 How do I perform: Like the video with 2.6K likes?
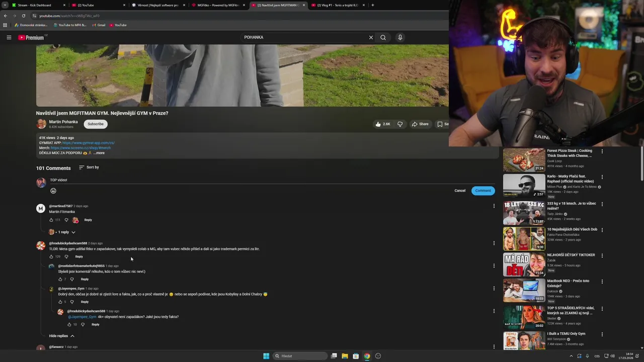coord(383,124)
